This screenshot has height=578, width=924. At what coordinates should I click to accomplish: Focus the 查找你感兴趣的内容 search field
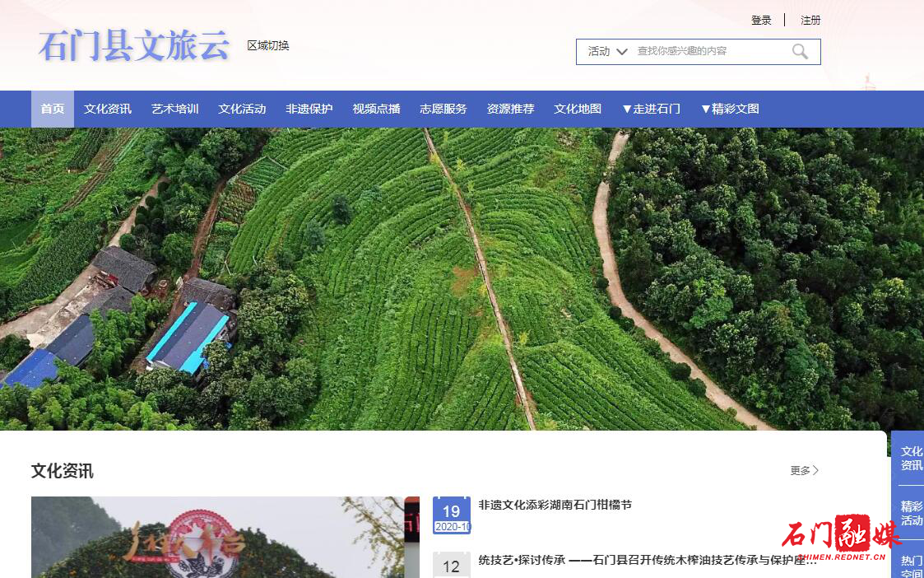(710, 51)
